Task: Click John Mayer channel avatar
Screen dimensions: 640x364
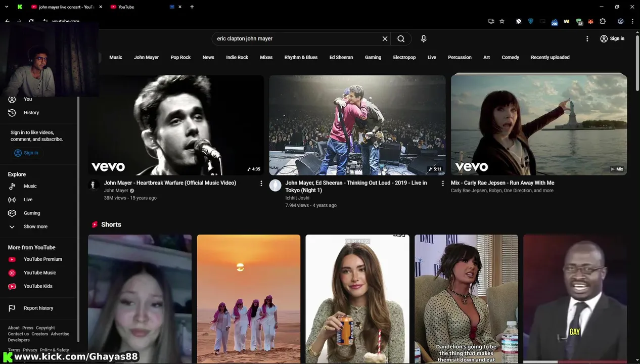Action: click(x=94, y=185)
